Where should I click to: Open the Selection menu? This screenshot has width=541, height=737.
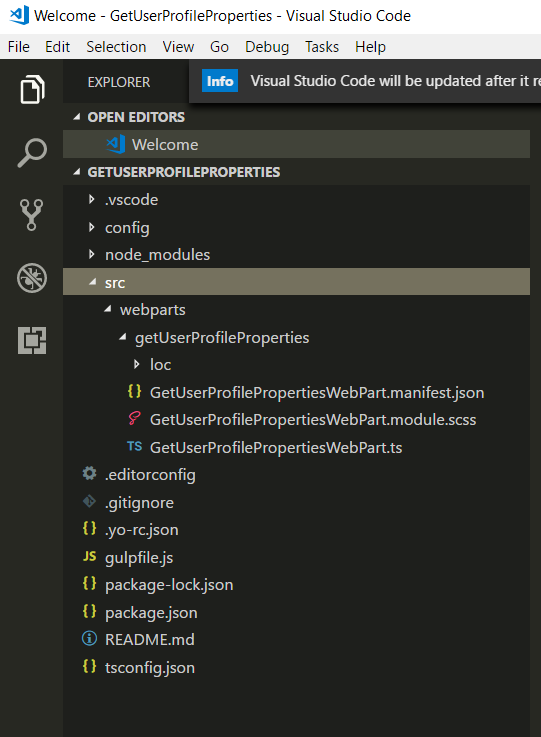[x=116, y=47]
